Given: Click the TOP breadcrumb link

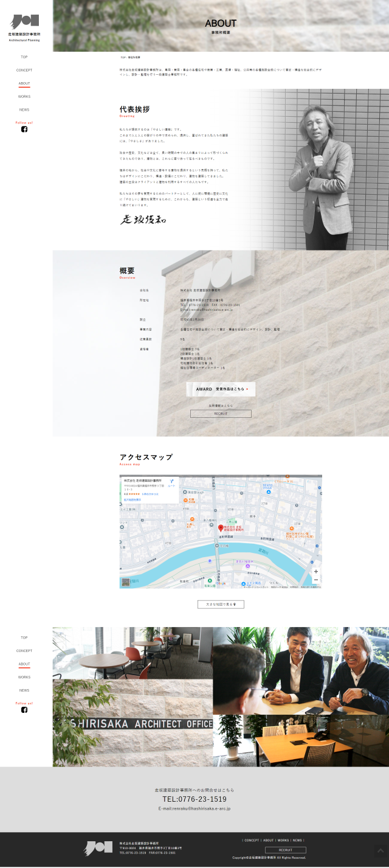Looking at the screenshot, I should tap(122, 57).
